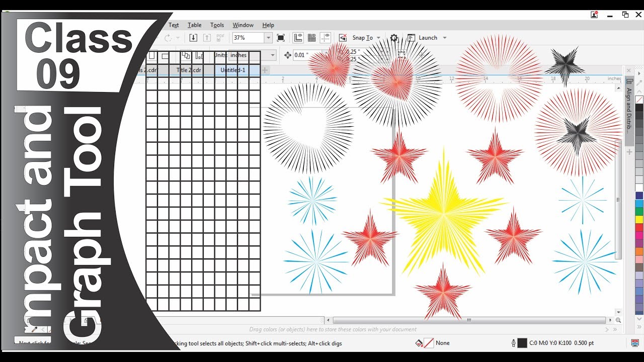This screenshot has width=644, height=362.
Task: Expand the zoom level dropdown arrow
Action: [268, 38]
